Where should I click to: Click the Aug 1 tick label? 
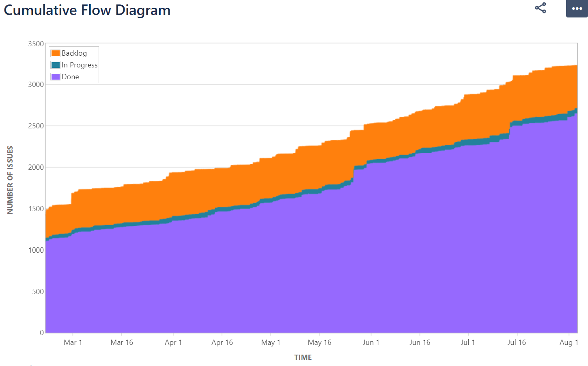[569, 342]
